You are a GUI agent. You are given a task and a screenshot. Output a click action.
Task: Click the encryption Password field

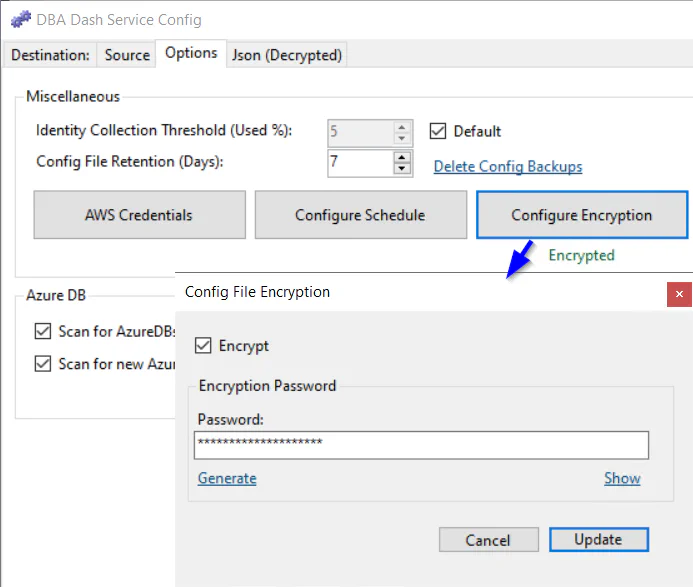pyautogui.click(x=421, y=445)
